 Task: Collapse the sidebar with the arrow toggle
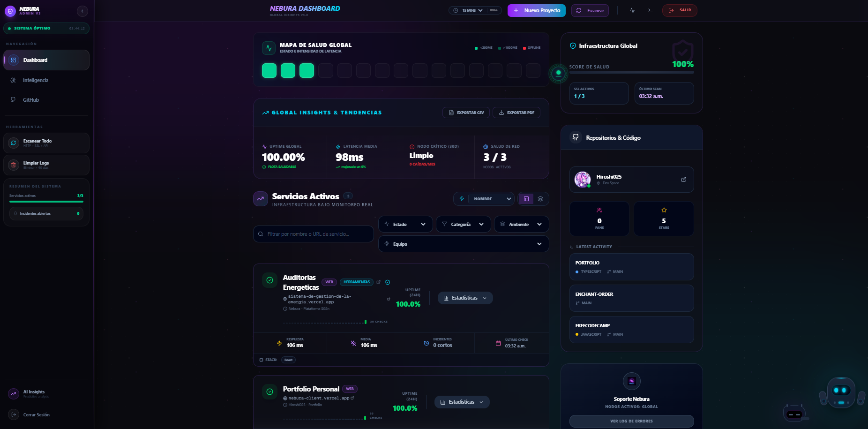(x=82, y=11)
